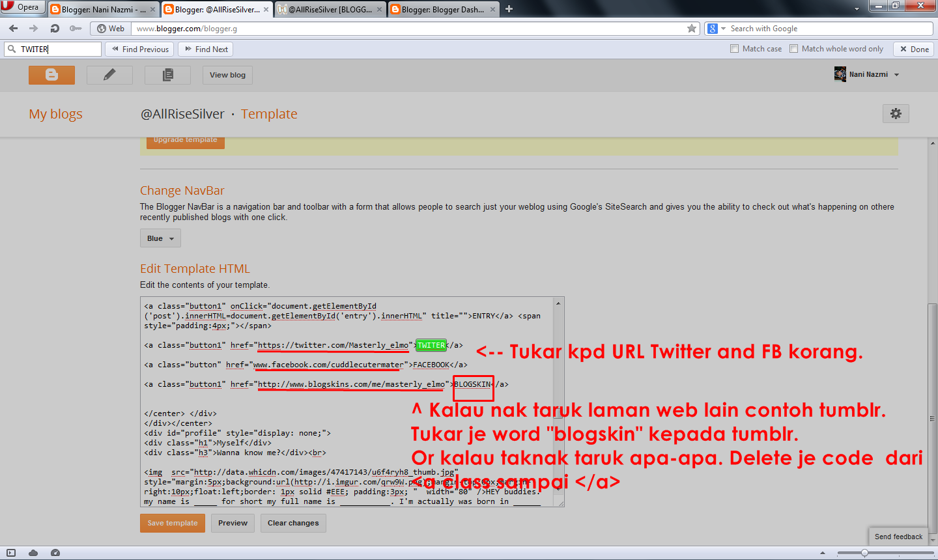Adjust the zoom slider handle
This screenshot has height=560, width=938.
click(864, 553)
